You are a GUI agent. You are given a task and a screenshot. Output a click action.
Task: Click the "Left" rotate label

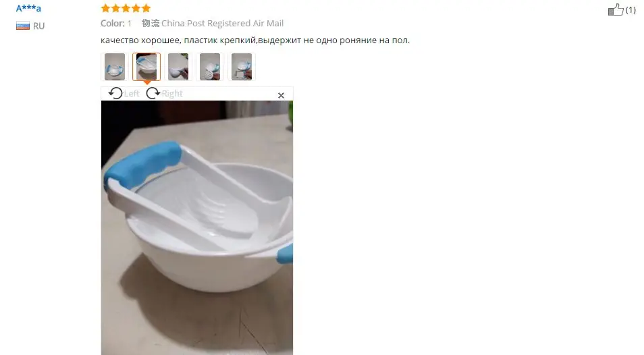132,94
